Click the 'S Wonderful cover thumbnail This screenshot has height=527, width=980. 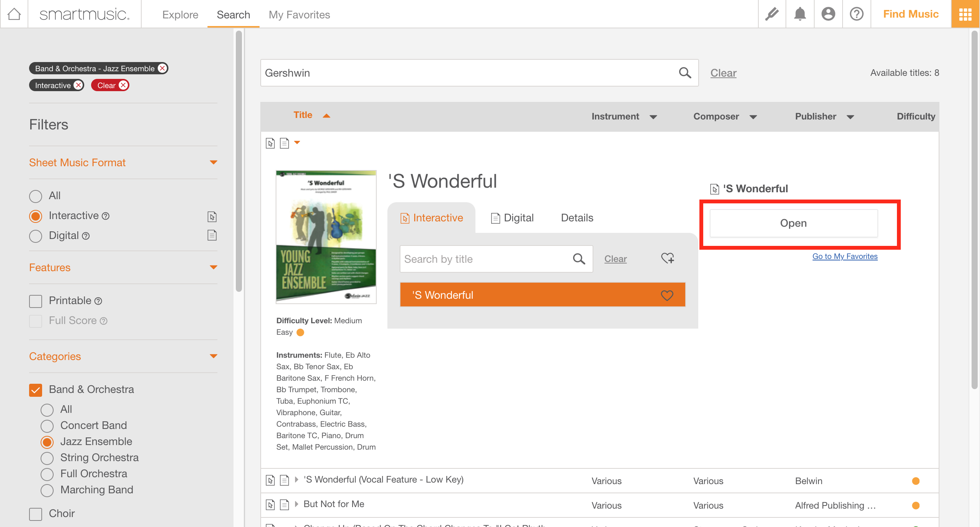326,237
